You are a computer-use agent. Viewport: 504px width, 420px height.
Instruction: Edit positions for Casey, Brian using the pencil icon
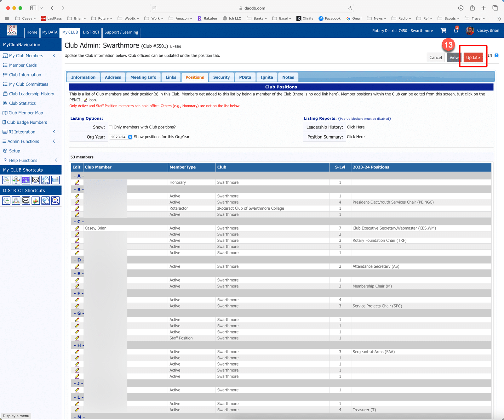(77, 228)
